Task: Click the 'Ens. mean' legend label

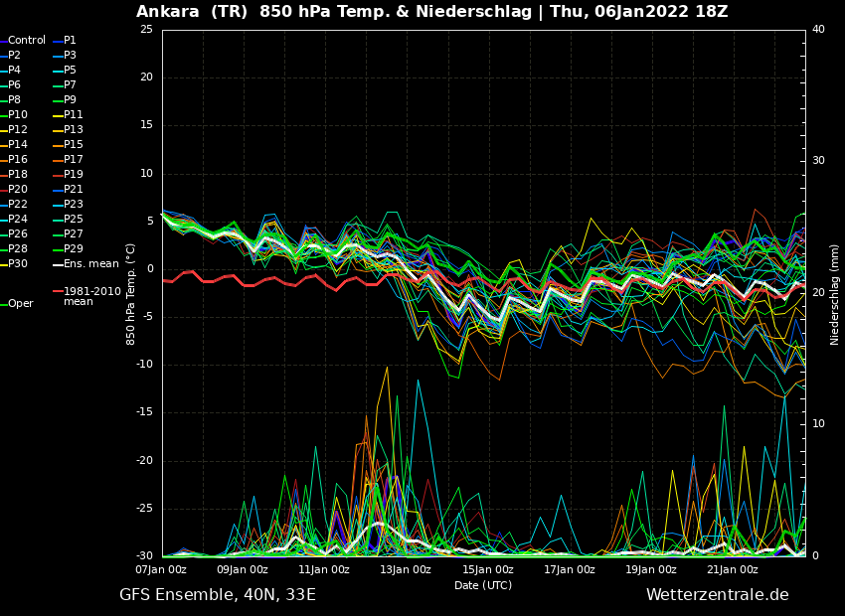Action: (x=91, y=264)
